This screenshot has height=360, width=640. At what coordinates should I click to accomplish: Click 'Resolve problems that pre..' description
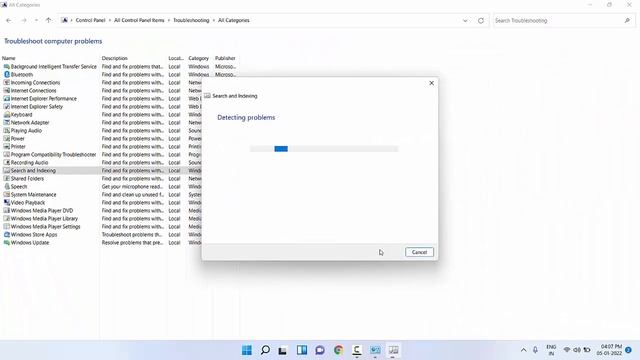coord(132,242)
